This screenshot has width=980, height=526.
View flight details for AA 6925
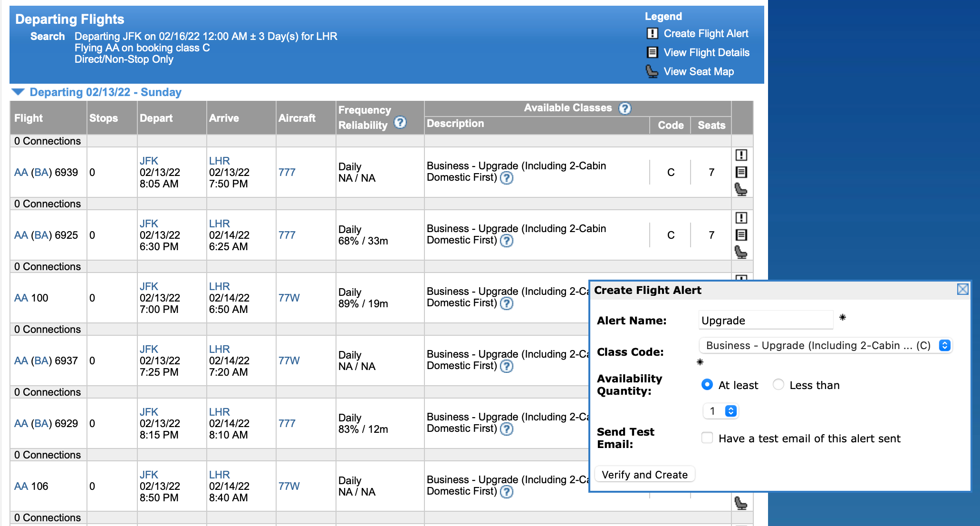click(x=741, y=234)
